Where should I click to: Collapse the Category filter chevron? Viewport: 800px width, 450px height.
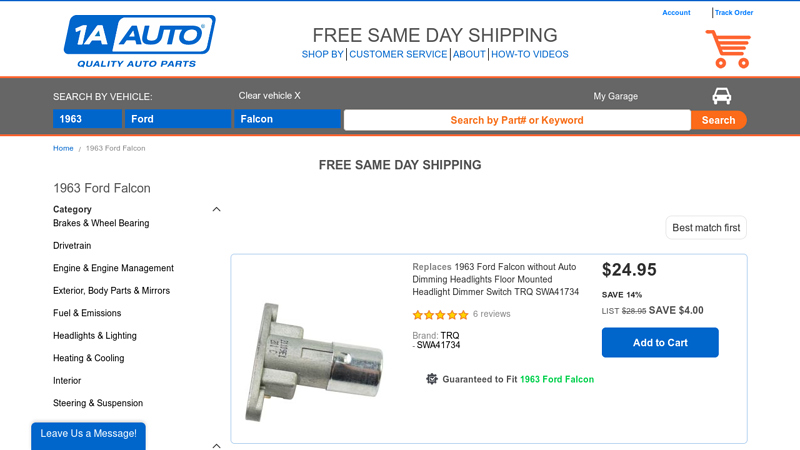(x=216, y=210)
